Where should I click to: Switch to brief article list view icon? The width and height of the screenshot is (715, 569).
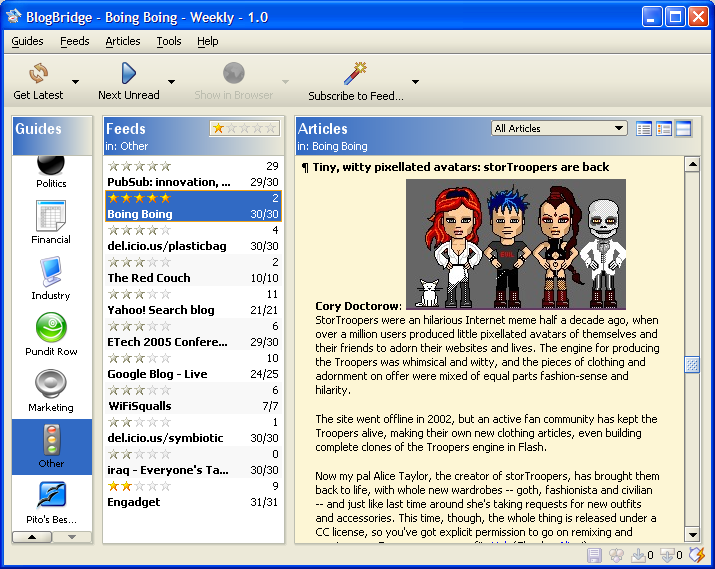[644, 129]
